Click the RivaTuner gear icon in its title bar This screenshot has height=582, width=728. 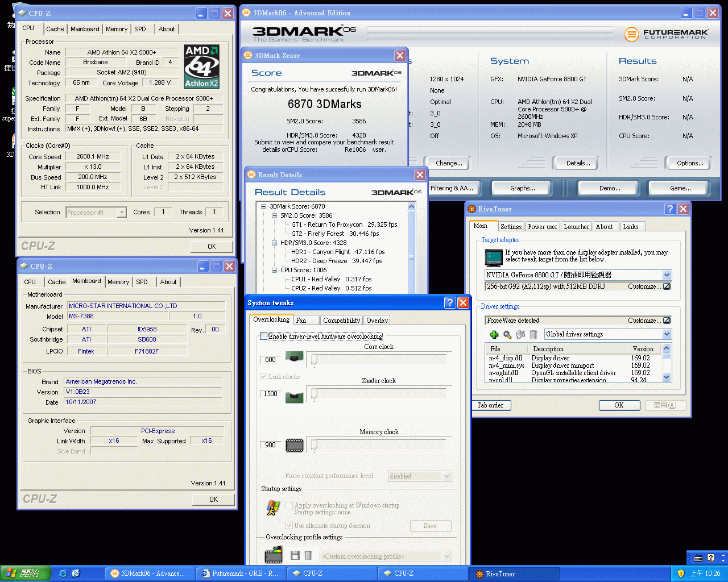tap(471, 209)
